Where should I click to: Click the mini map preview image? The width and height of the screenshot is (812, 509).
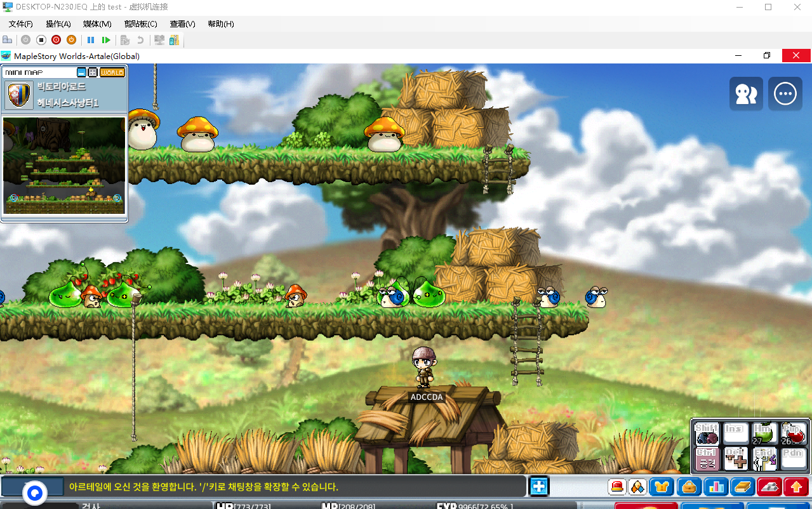(63, 165)
